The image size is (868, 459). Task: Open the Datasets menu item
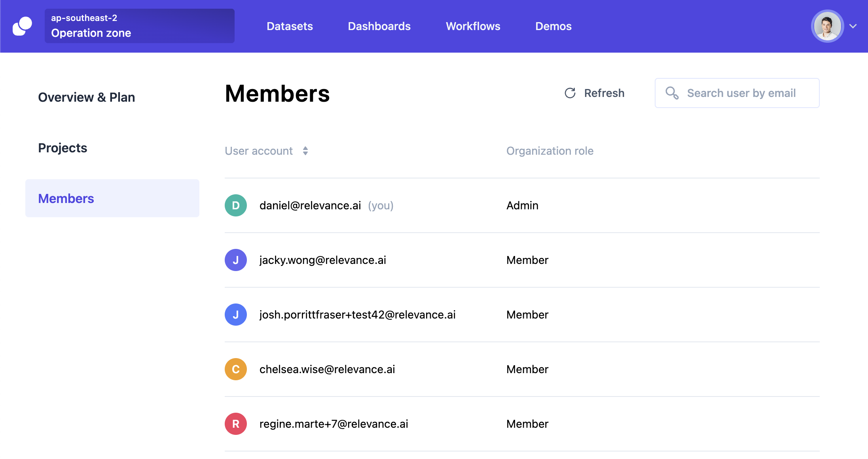(290, 26)
